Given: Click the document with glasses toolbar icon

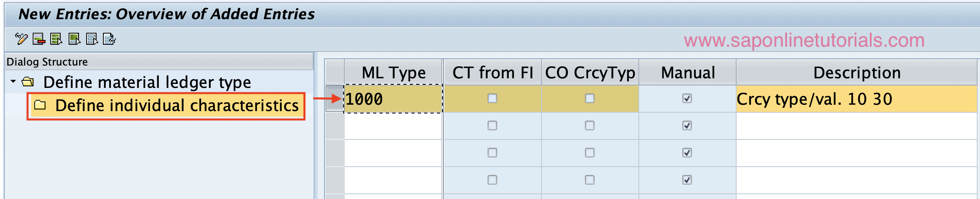Looking at the screenshot, I should point(109,39).
